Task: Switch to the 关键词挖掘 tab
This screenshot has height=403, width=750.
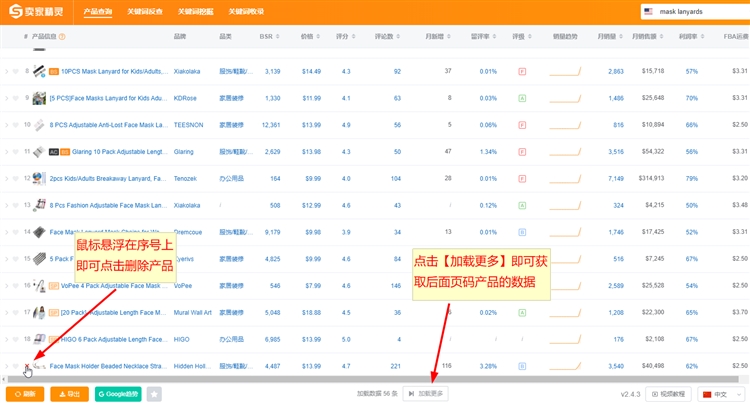Action: click(x=196, y=11)
